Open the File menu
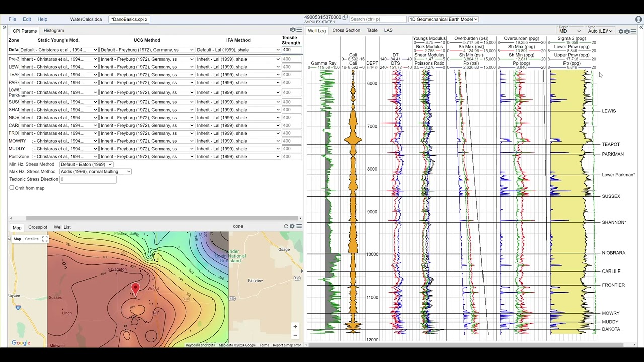Image resolution: width=644 pixels, height=362 pixels. coord(12,19)
